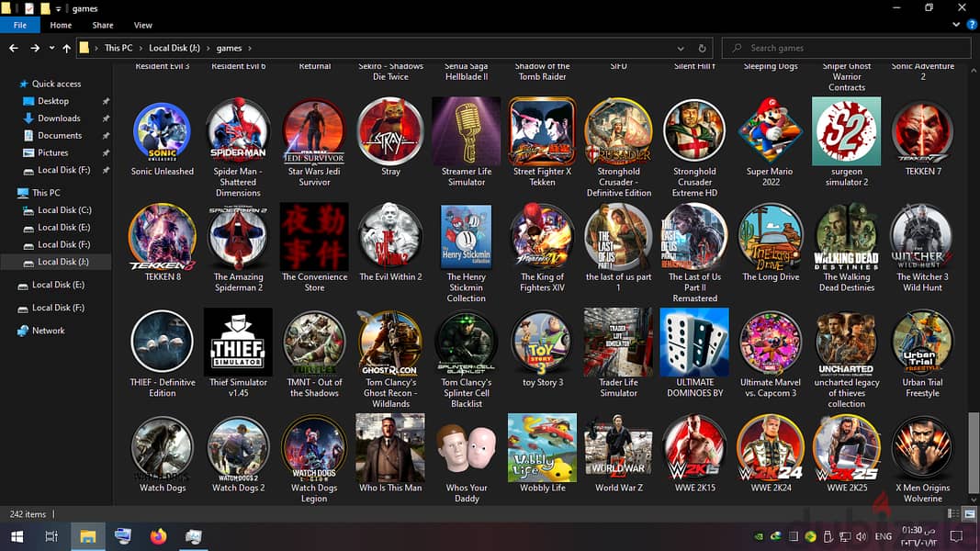Select Network in navigation pane
Screen dimensions: 980x551
pyautogui.click(x=48, y=331)
